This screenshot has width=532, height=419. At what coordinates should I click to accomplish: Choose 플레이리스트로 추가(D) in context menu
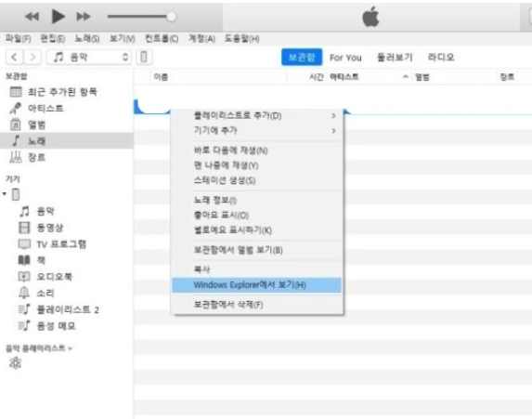[257, 116]
